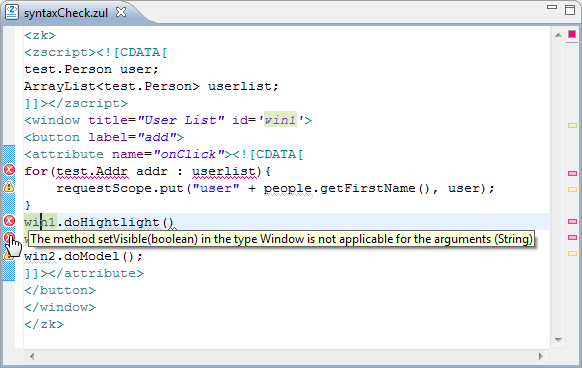
Task: Click the 'doHightlight()' method call
Action: click(x=119, y=222)
